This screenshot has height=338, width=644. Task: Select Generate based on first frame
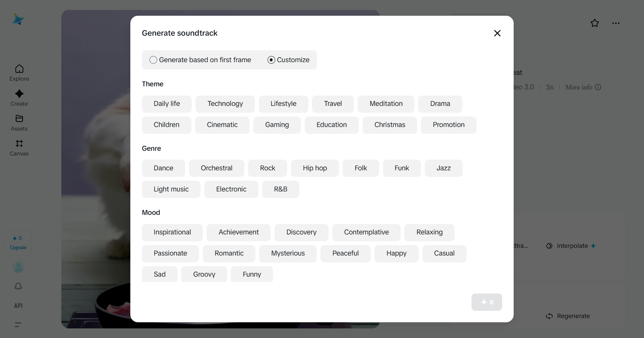tap(153, 60)
